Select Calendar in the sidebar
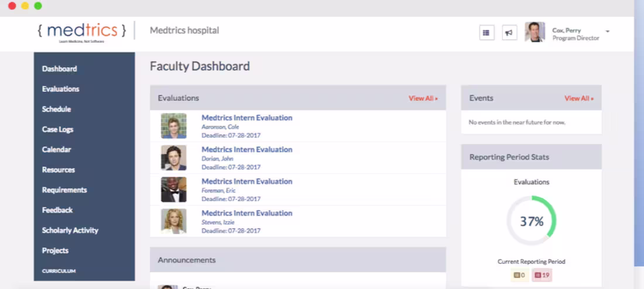This screenshot has width=644, height=289. [56, 149]
